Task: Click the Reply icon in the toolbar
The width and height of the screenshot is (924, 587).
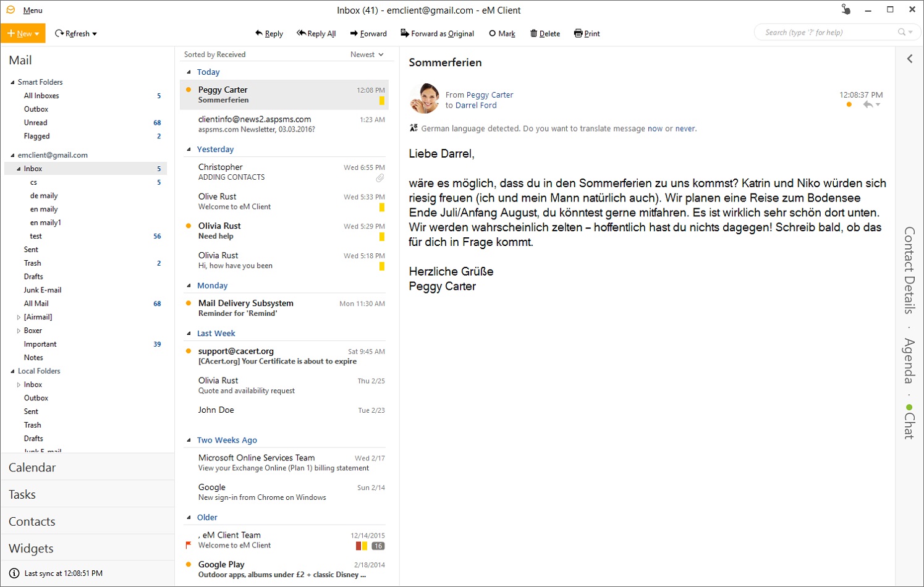Action: (260, 33)
